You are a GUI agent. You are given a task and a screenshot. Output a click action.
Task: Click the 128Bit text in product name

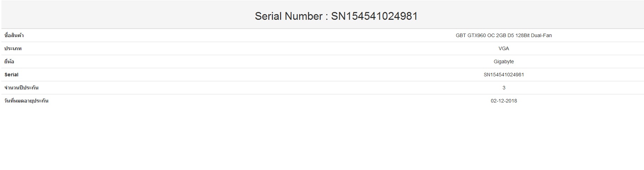click(522, 35)
